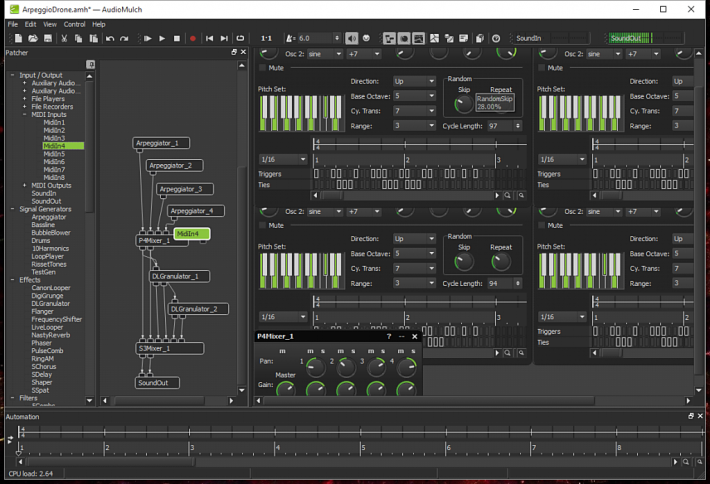Undock the Automation pane

(691, 416)
